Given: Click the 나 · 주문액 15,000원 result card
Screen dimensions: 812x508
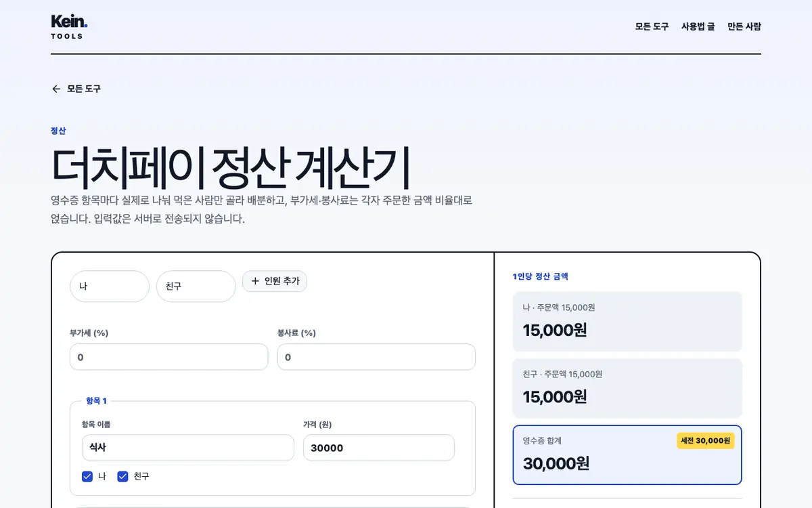Looking at the screenshot, I should tap(627, 322).
